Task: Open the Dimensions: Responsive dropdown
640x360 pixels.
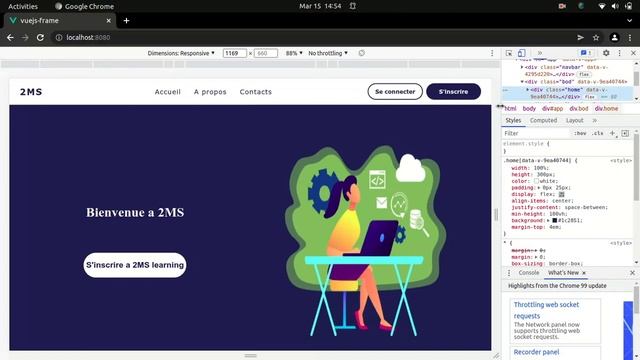Action: (181, 53)
